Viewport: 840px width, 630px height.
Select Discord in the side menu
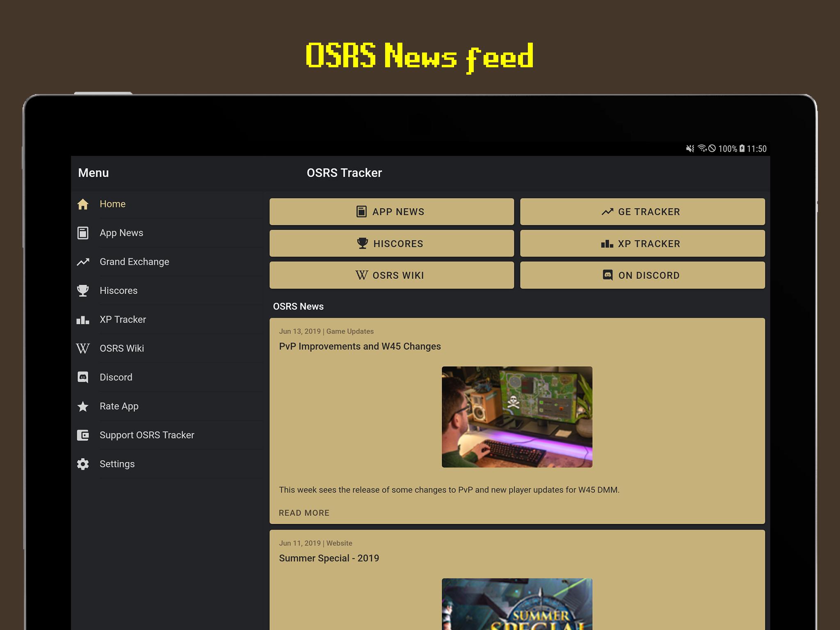[x=167, y=377]
